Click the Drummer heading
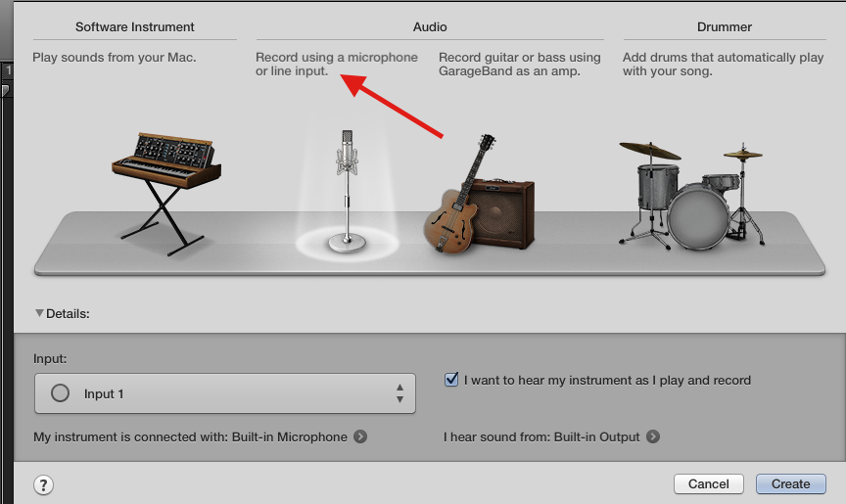This screenshot has width=846, height=504. pos(724,27)
